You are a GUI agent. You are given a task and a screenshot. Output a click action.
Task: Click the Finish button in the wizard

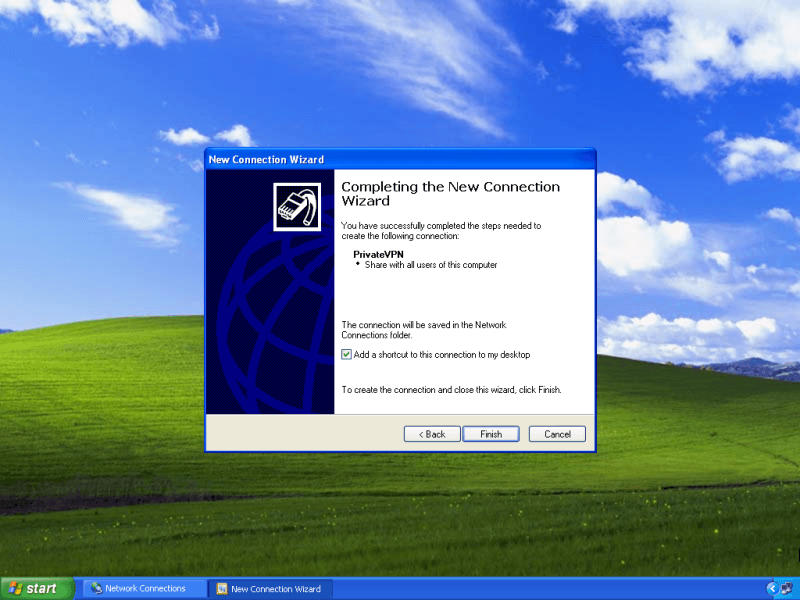491,434
